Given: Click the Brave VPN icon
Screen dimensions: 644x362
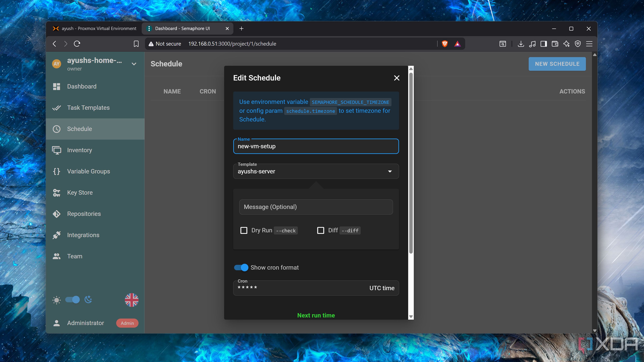Looking at the screenshot, I should [577, 44].
